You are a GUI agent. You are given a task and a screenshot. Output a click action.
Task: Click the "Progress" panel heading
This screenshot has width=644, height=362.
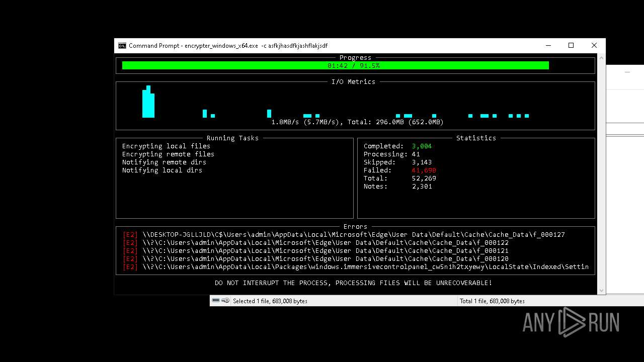[355, 58]
